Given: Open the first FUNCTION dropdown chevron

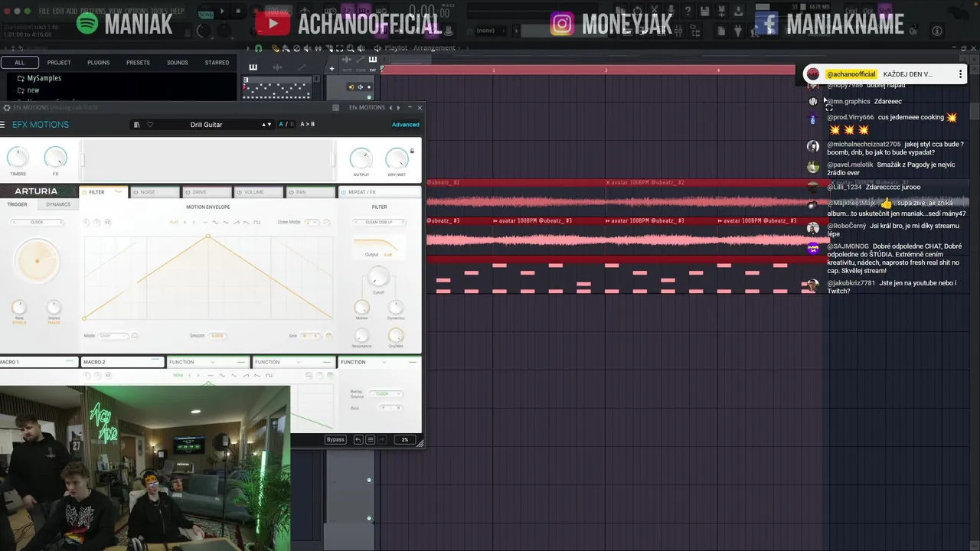Looking at the screenshot, I should (213, 362).
